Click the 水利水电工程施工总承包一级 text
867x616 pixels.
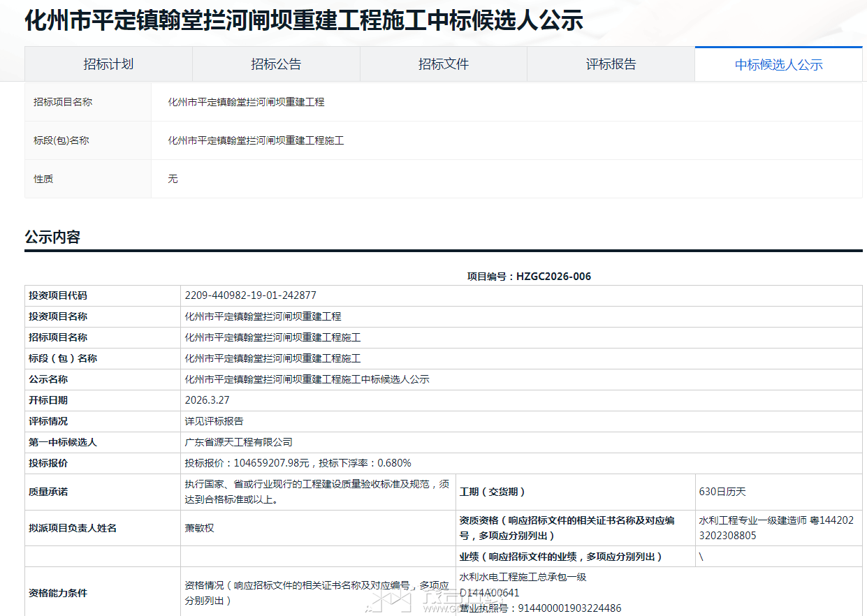point(523,577)
